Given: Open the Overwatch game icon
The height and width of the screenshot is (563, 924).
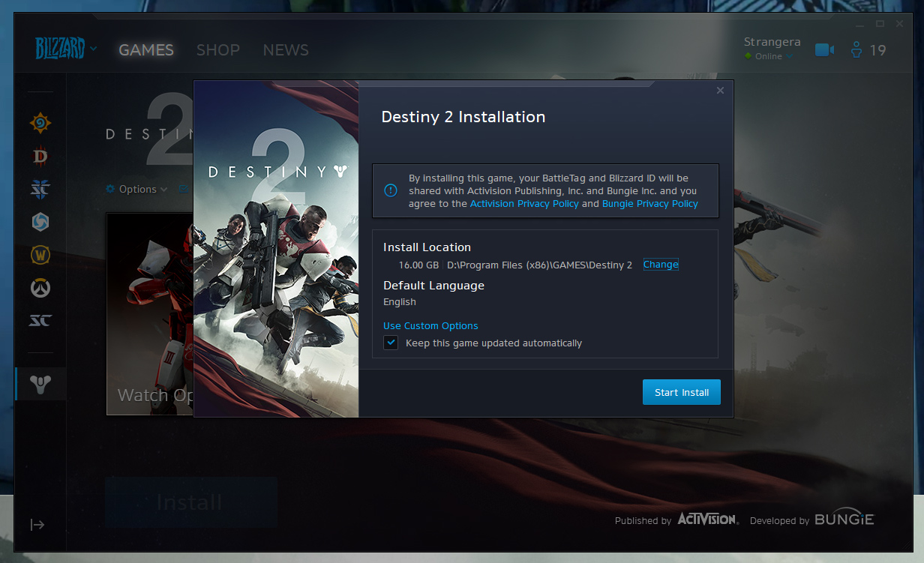Looking at the screenshot, I should click(40, 288).
